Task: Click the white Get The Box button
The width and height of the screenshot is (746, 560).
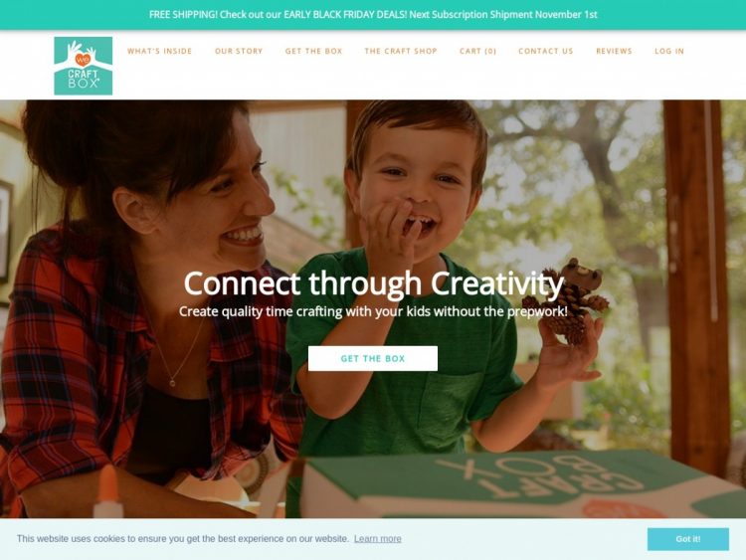Action: click(x=373, y=358)
